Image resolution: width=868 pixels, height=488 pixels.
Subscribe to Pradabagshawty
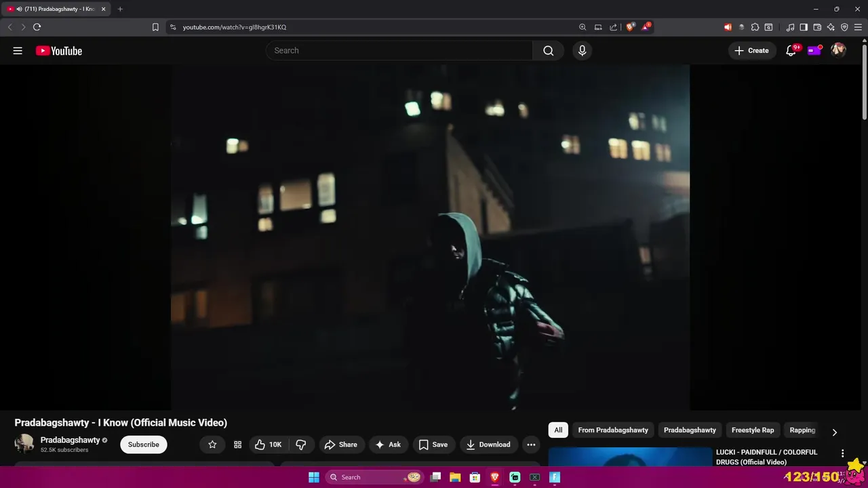pyautogui.click(x=144, y=445)
